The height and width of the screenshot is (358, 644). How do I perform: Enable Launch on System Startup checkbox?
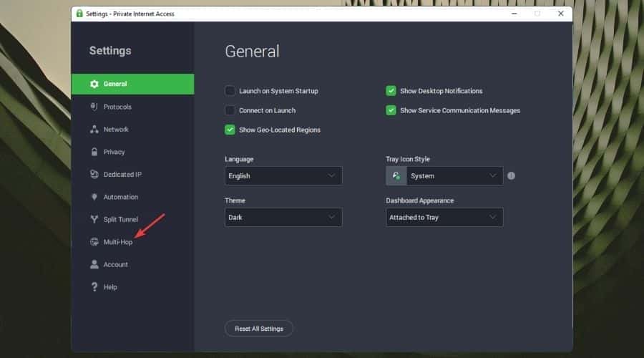coord(230,91)
